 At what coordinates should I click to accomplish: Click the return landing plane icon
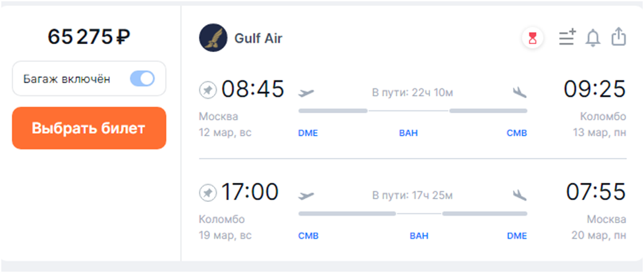coord(520,195)
